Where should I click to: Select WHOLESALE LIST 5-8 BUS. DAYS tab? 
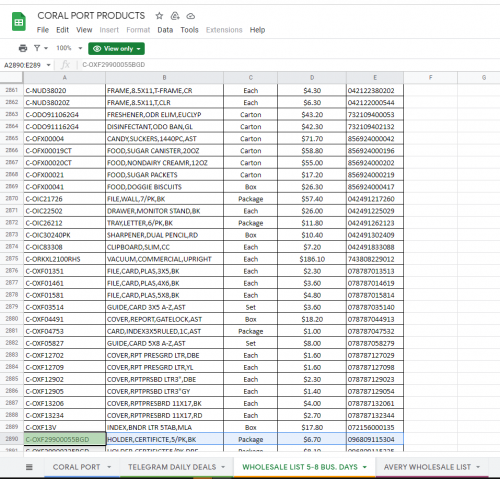point(300,467)
